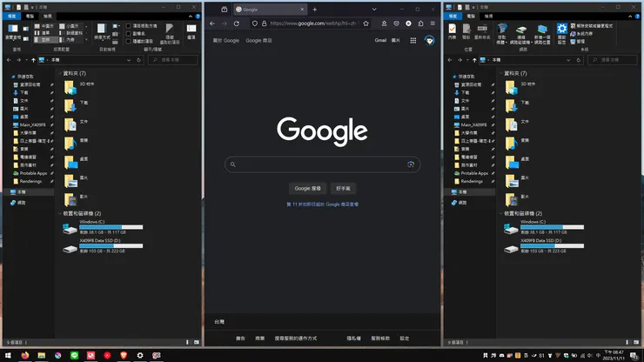Open Firefox from the taskbar
Viewport: 644px width, 362px height.
pyautogui.click(x=25, y=355)
